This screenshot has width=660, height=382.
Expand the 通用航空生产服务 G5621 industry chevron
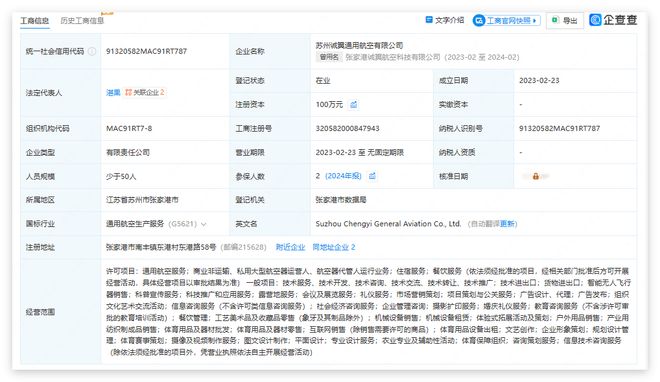204,224
